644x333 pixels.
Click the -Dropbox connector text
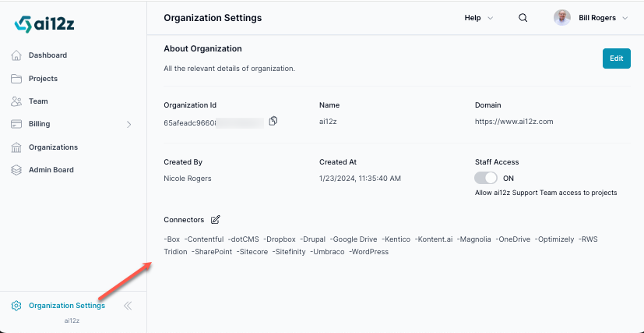[x=280, y=239]
